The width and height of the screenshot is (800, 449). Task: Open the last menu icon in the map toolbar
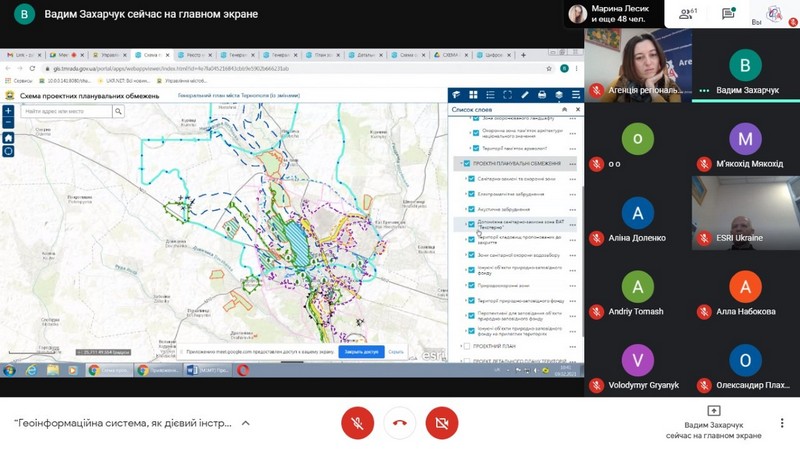(576, 95)
